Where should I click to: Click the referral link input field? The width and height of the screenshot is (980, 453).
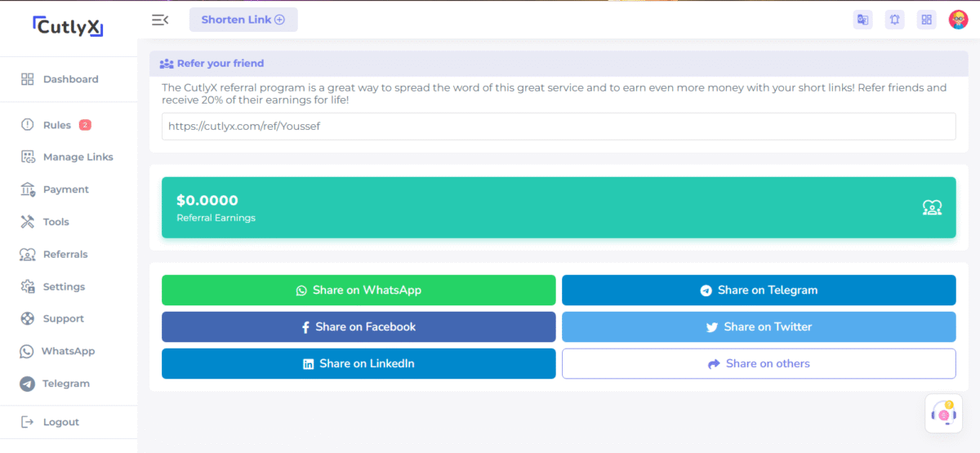(559, 127)
